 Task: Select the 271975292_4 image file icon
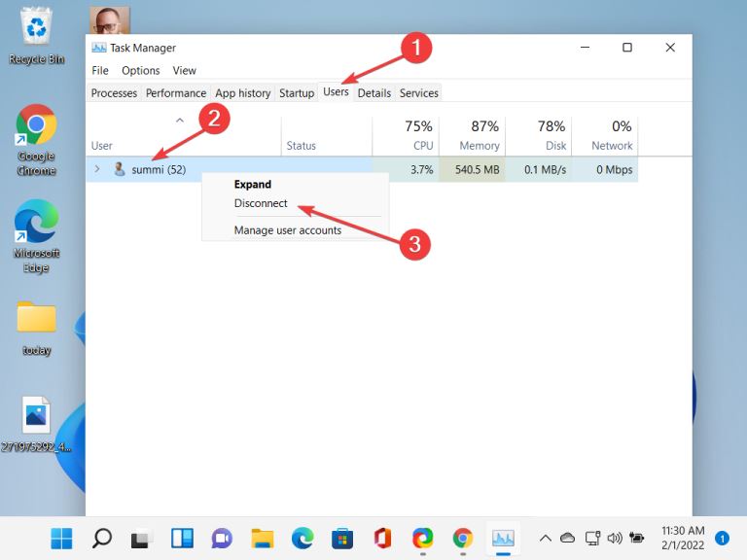pyautogui.click(x=36, y=423)
